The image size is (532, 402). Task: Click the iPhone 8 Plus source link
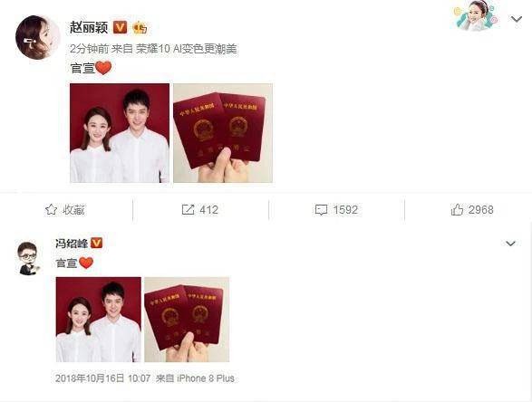205,378
